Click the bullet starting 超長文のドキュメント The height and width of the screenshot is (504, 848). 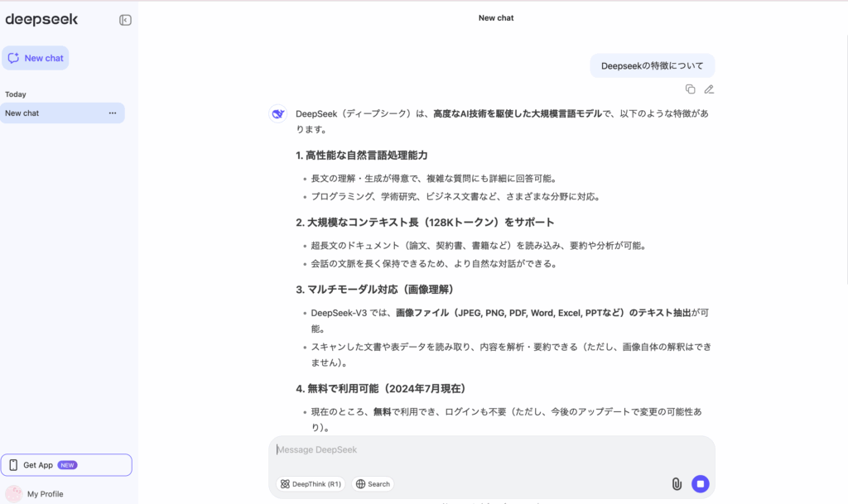tap(480, 246)
